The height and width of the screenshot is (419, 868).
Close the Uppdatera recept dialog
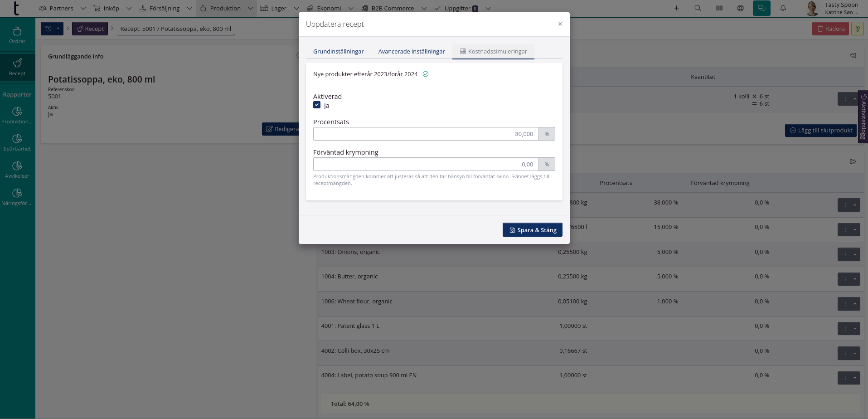[x=560, y=24]
